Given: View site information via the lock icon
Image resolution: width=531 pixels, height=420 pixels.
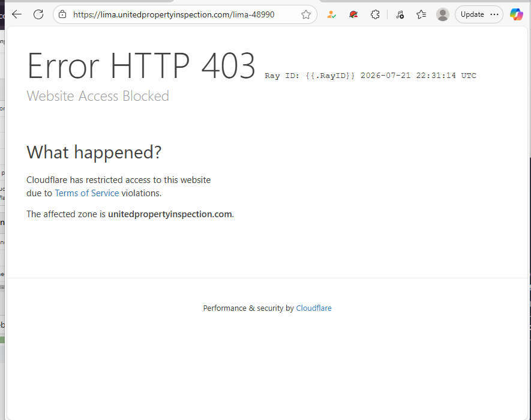Looking at the screenshot, I should [x=62, y=14].
